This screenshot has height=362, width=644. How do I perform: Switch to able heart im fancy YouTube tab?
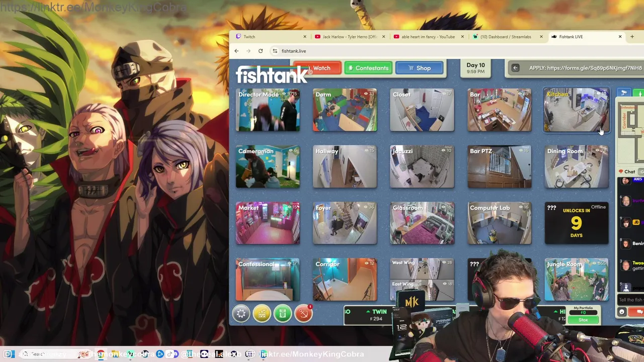[428, 37]
